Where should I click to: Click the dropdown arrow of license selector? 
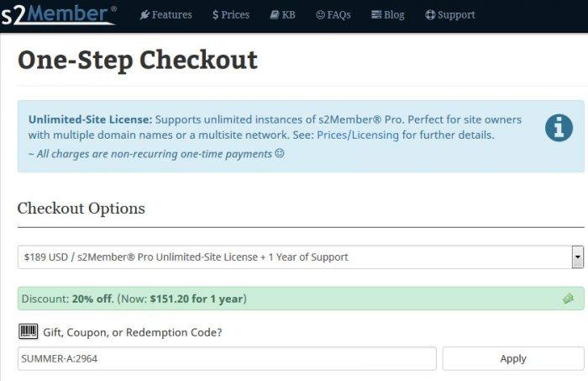click(578, 257)
